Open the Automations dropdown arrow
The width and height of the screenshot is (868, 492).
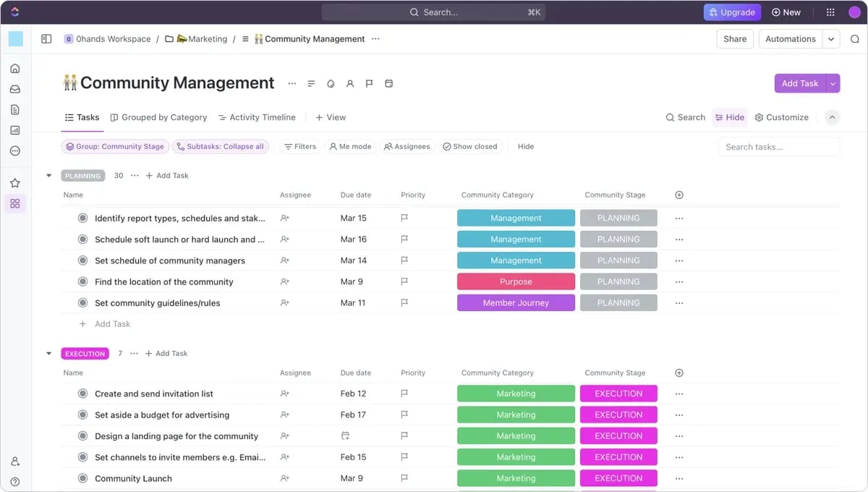pyautogui.click(x=830, y=38)
